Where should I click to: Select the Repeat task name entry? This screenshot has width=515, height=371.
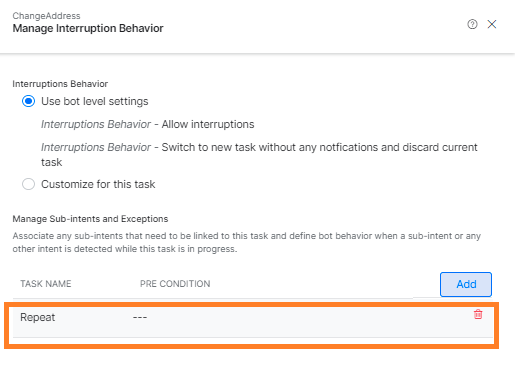point(38,317)
